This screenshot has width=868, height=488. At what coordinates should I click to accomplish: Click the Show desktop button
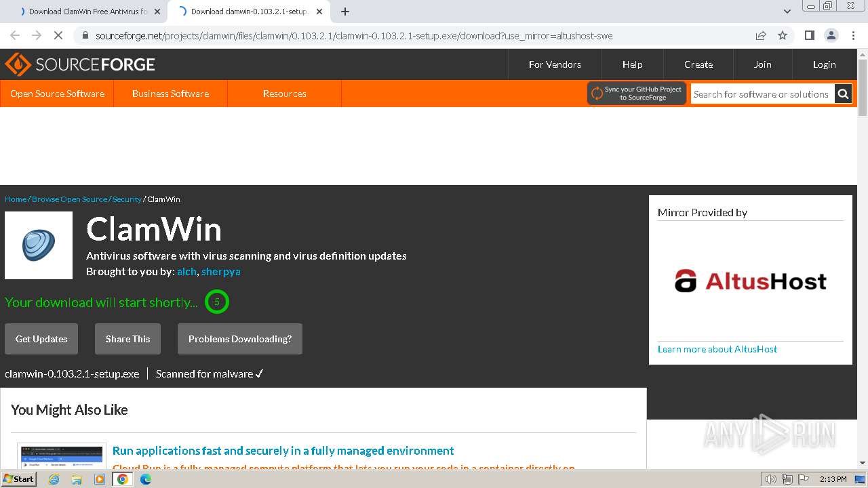point(860,479)
